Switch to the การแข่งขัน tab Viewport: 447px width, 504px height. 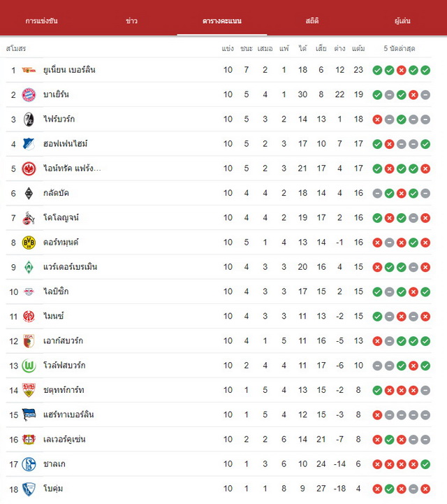pos(41,21)
